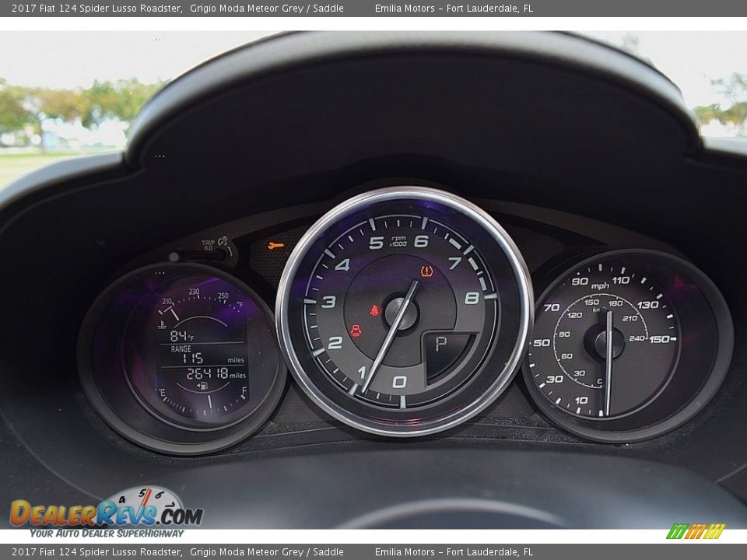This screenshot has width=747, height=560.
Task: Click the 120 km/h mark
Action: pos(574,315)
